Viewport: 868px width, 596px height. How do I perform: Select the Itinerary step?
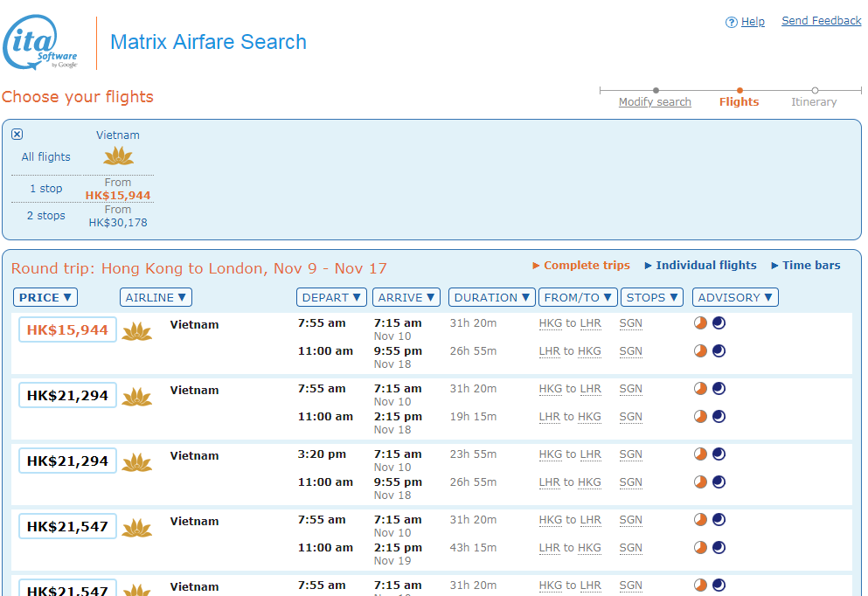point(814,102)
